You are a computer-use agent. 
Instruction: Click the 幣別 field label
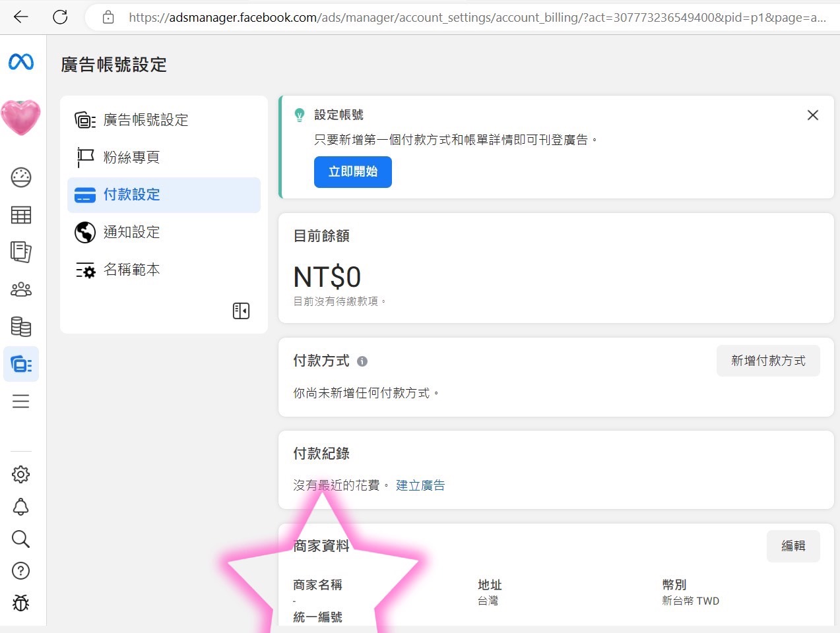pos(674,585)
